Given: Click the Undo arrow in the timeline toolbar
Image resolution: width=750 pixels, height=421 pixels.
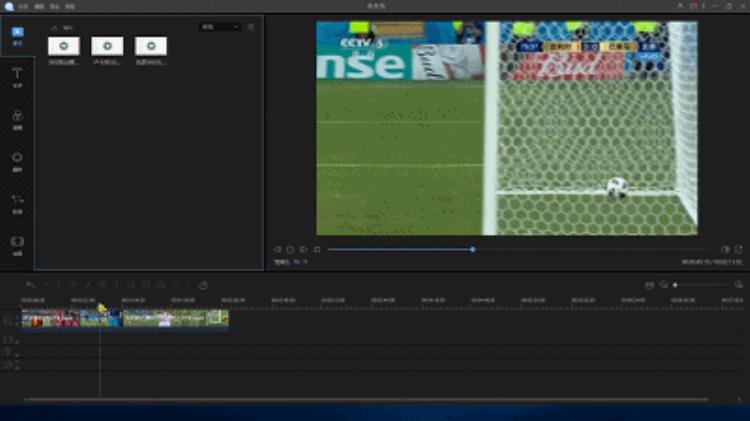Looking at the screenshot, I should point(30,285).
